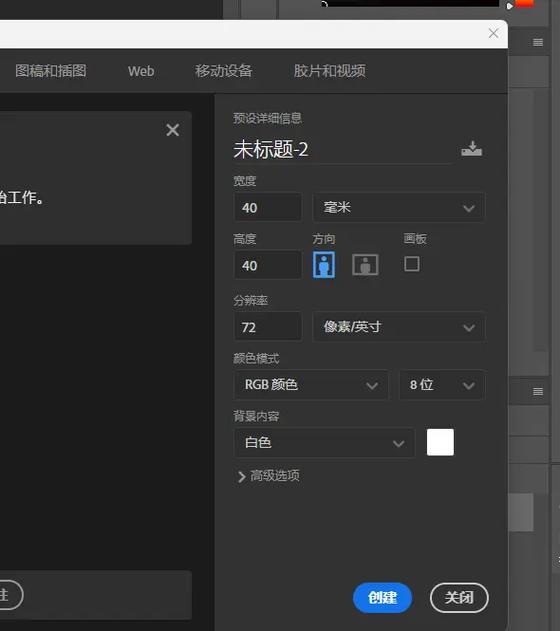Click the 关闭 close button
This screenshot has height=631, width=560.
click(459, 598)
